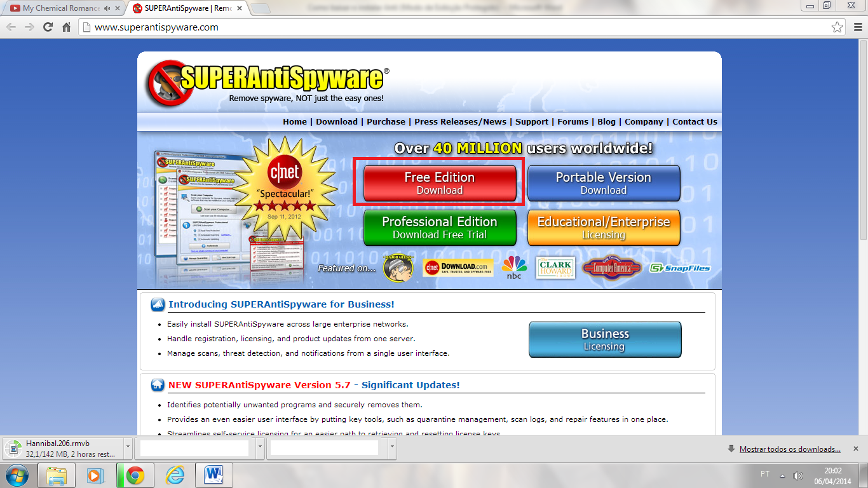This screenshot has height=488, width=868.
Task: Click the SnapFiles logo
Action: point(680,268)
